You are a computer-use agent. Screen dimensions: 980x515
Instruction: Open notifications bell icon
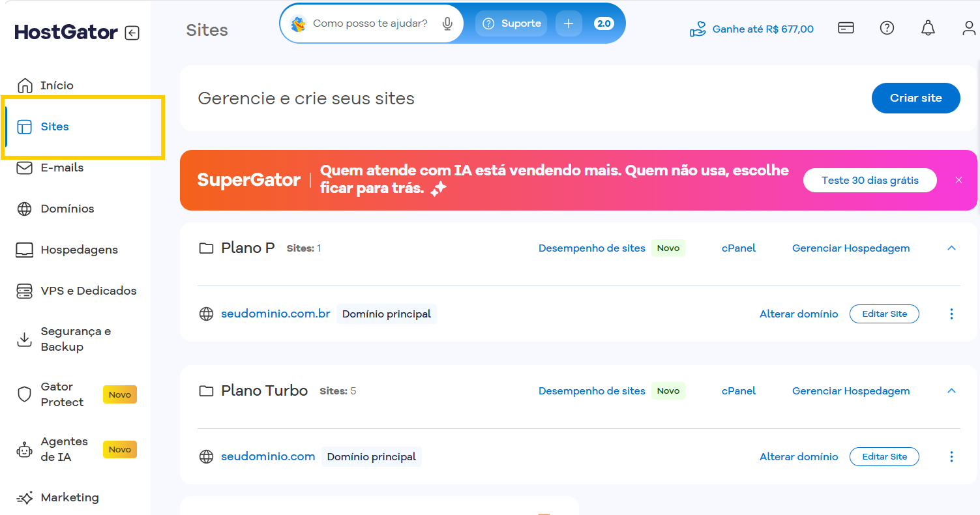pyautogui.click(x=928, y=28)
